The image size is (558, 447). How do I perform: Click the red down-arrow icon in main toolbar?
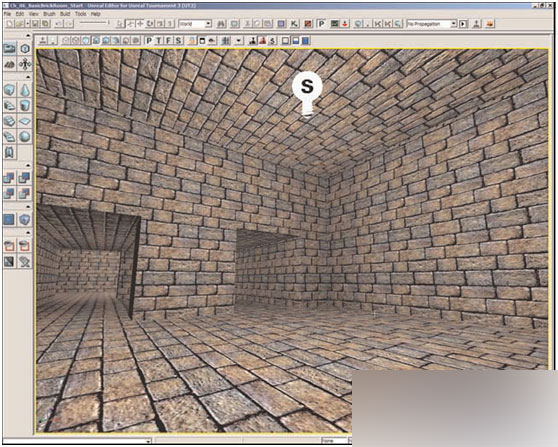344,23
